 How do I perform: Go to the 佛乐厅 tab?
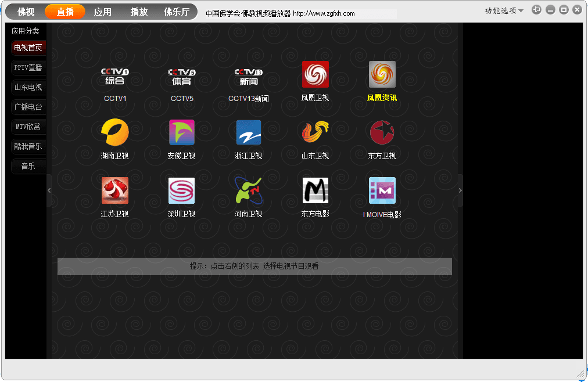[177, 12]
